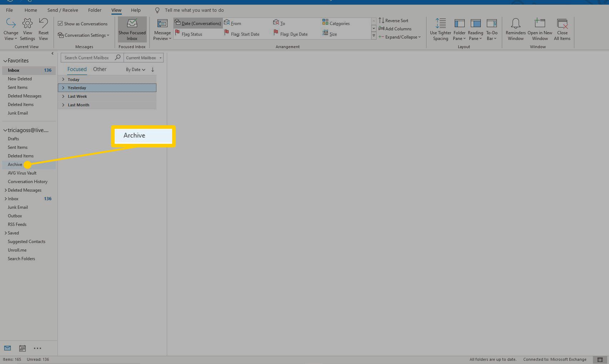Viewport: 609px width, 364px height.
Task: Expand account's Deleted Messages folder
Action: 5,190
